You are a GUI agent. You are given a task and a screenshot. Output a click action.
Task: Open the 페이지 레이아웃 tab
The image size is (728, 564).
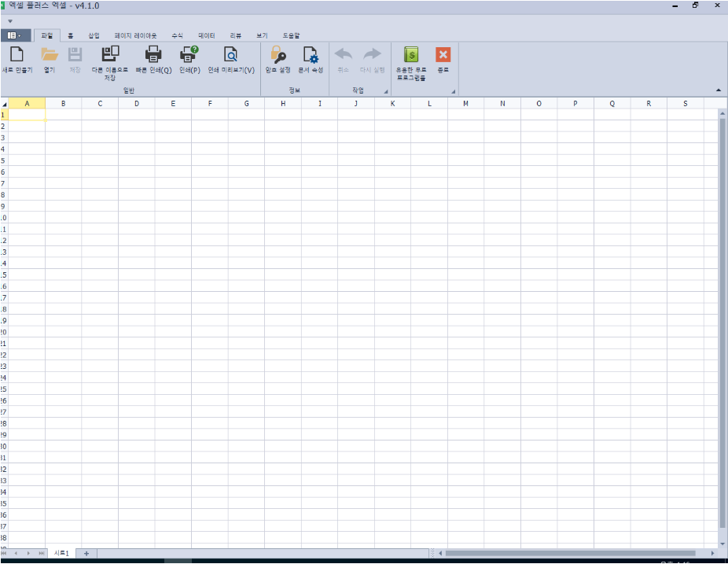pos(135,35)
